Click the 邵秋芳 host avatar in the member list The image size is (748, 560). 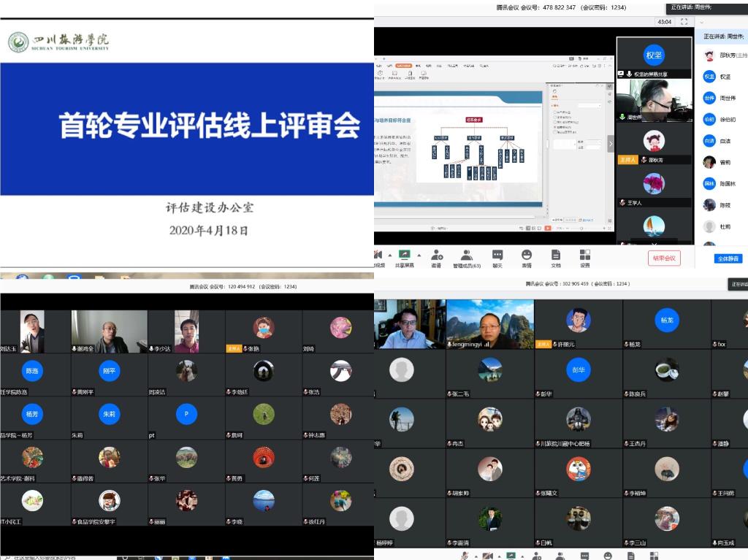pos(709,55)
